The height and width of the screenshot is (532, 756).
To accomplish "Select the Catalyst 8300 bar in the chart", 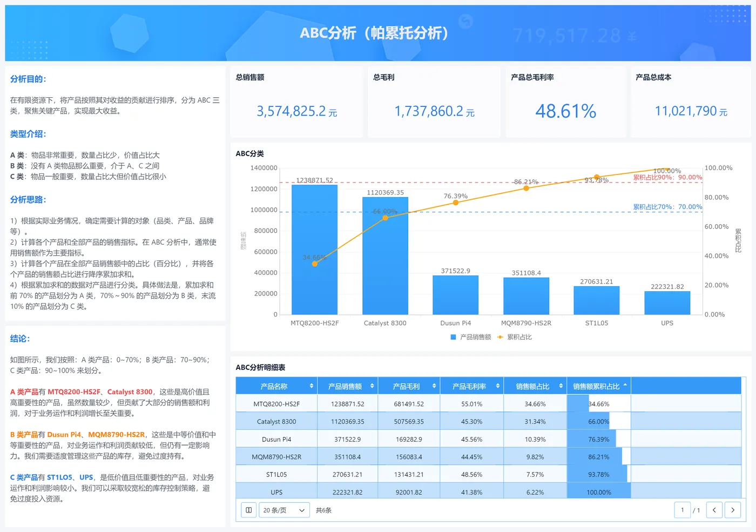I will [385, 255].
